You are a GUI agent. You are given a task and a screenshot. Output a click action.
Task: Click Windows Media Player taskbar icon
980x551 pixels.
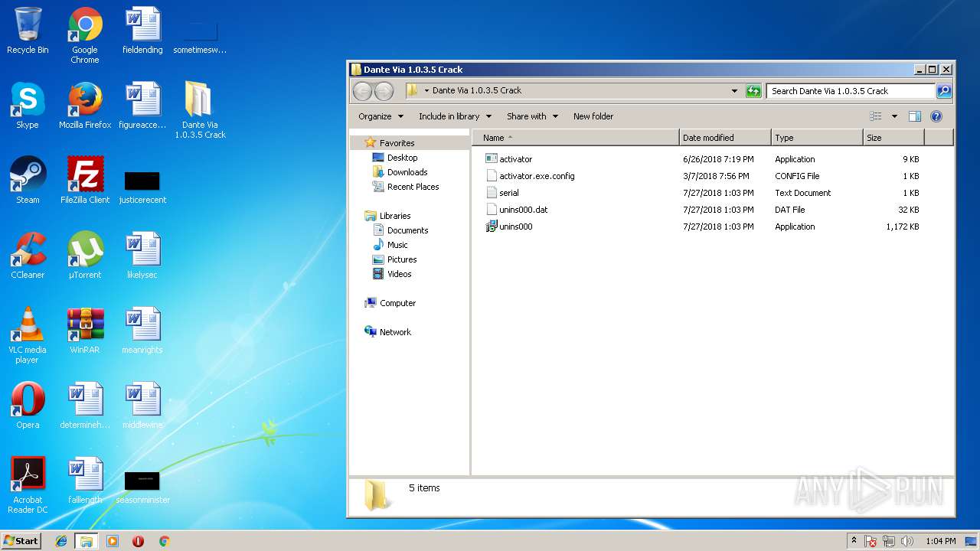[x=113, y=541]
